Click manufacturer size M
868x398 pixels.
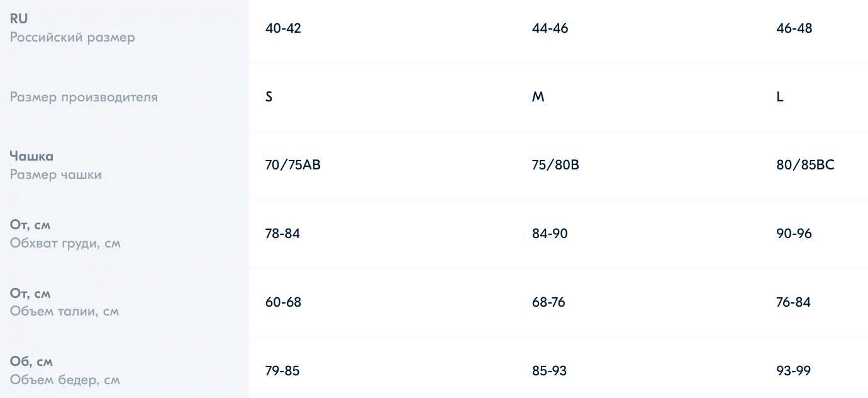(x=538, y=97)
